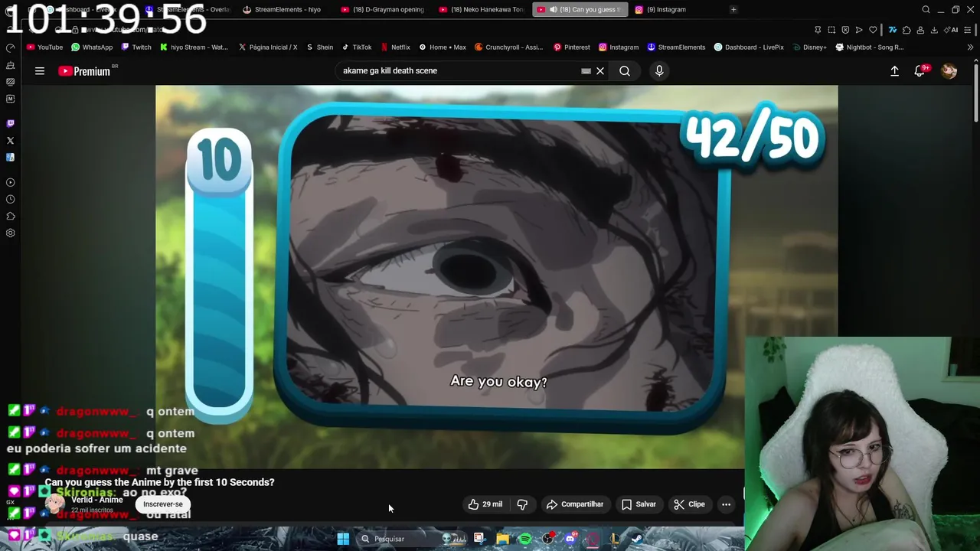
Task: Open the browser downloads icon
Action: pos(934,30)
